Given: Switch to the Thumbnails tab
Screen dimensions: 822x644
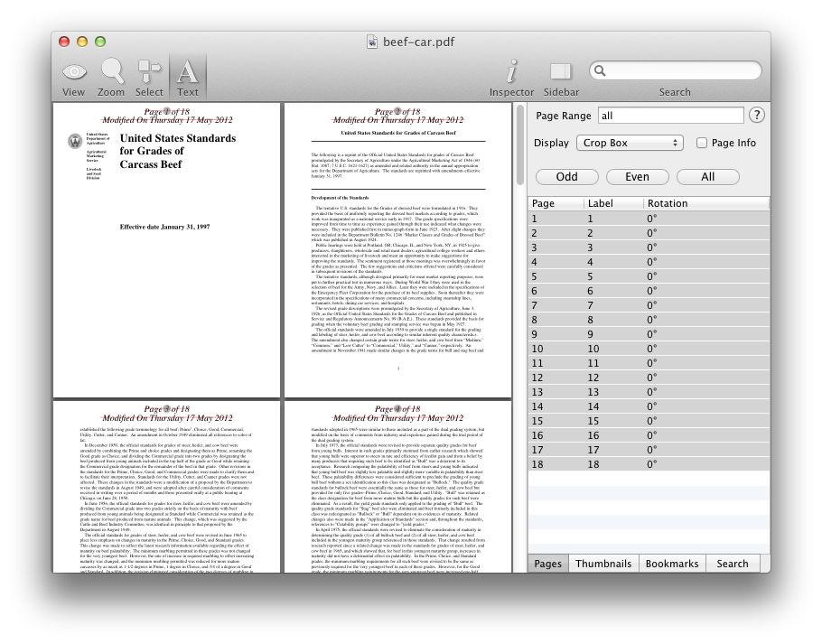Looking at the screenshot, I should tap(603, 564).
